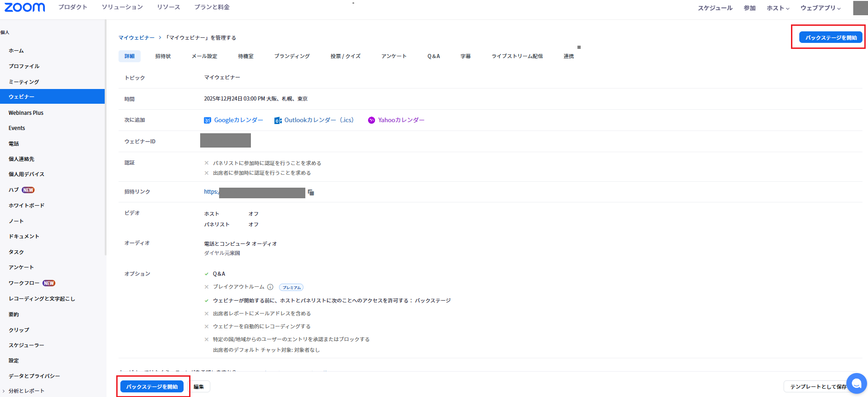
Task: Click the breakout room info icon
Action: tap(270, 287)
